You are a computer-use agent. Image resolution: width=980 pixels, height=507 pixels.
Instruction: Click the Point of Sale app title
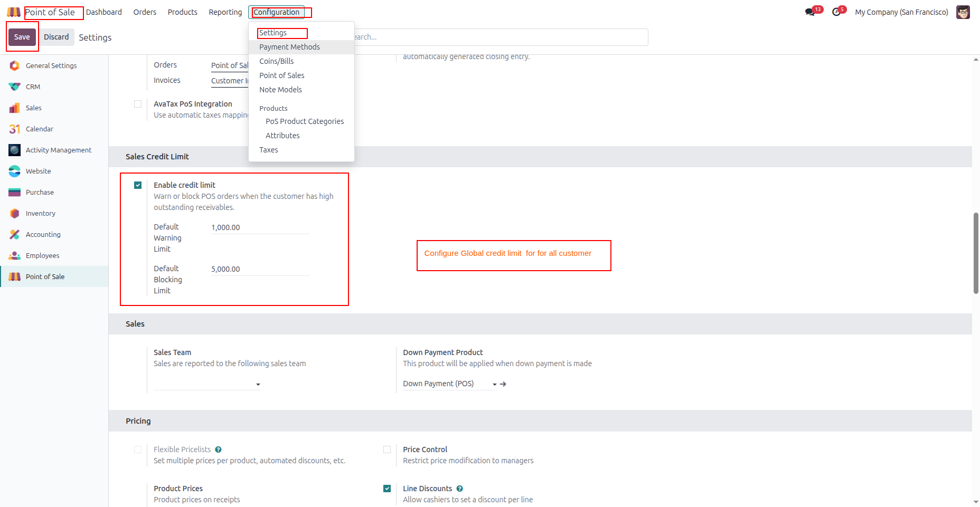pos(50,12)
